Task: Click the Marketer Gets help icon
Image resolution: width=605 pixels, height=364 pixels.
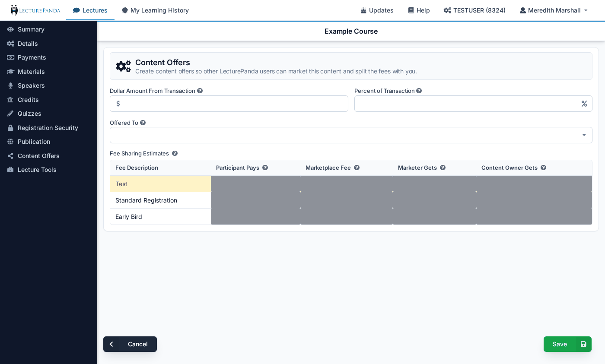Action: 443,168
